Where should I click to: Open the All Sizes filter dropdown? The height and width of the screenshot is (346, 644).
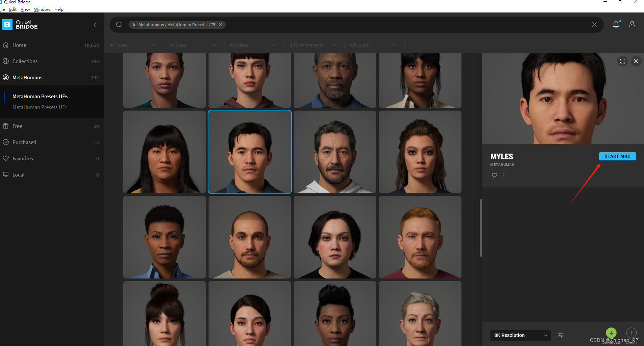(193, 45)
